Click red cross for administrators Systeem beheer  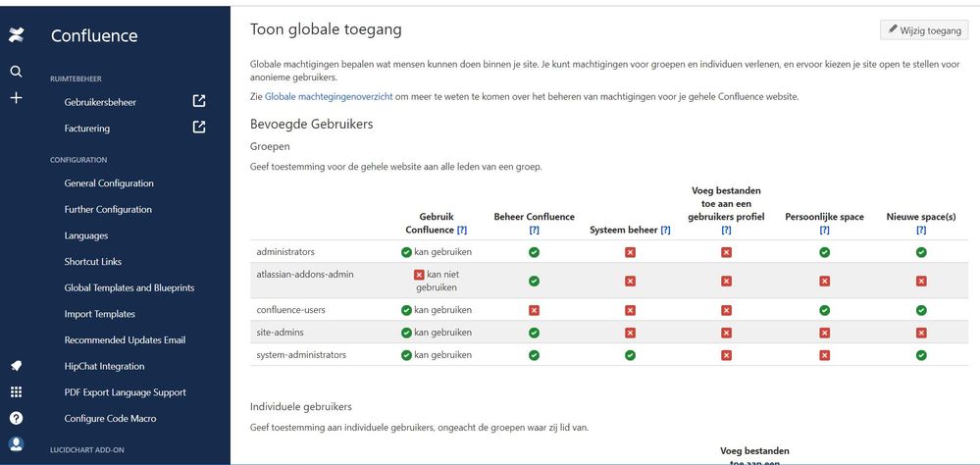[630, 252]
